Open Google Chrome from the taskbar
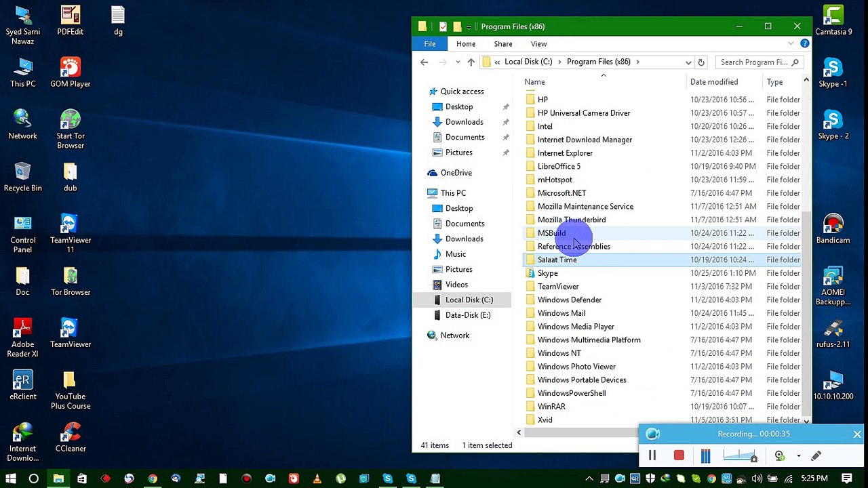The width and height of the screenshot is (868, 488). (153, 479)
